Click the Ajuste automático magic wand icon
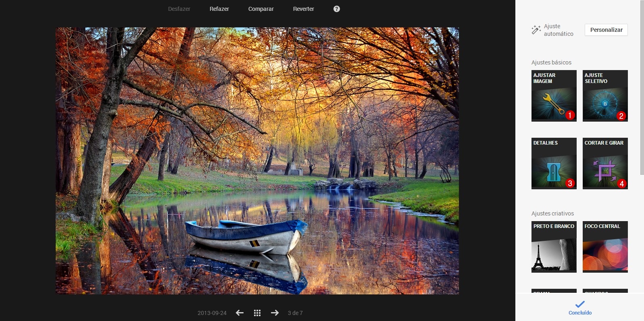644x321 pixels. coord(536,30)
